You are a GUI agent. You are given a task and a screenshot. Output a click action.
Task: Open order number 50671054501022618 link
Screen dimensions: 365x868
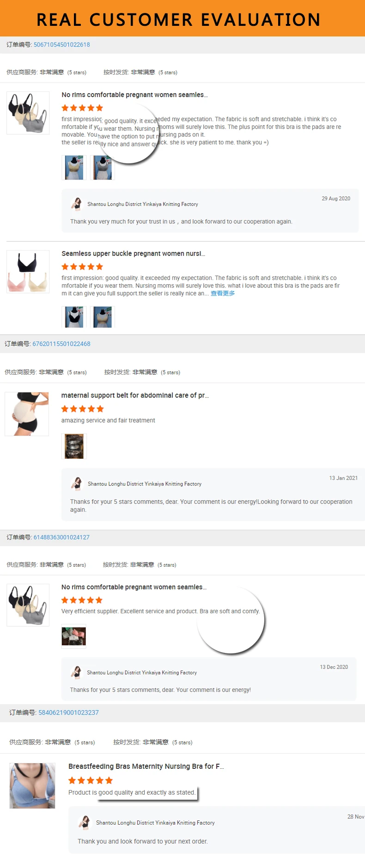click(62, 45)
